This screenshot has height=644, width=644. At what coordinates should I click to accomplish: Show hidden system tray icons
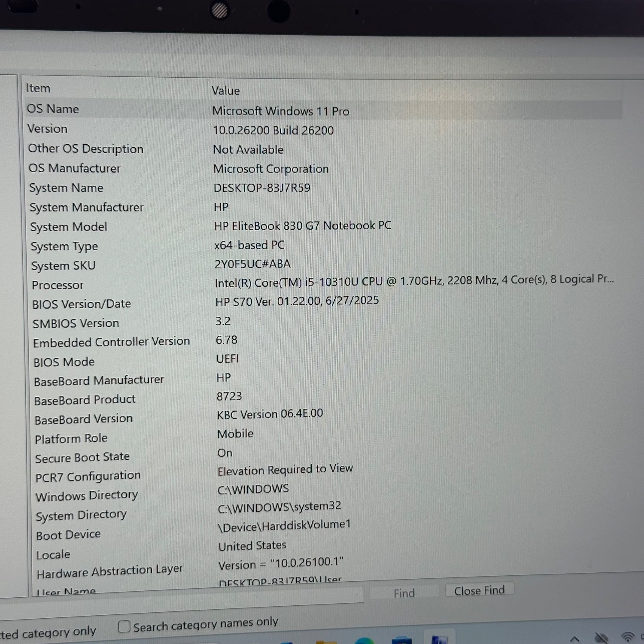coord(574,638)
